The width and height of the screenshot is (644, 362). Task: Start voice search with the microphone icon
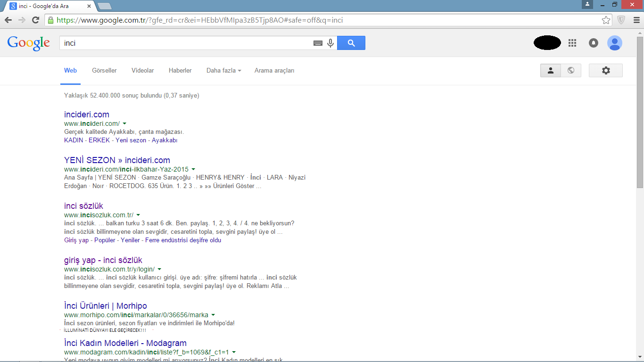pos(330,43)
